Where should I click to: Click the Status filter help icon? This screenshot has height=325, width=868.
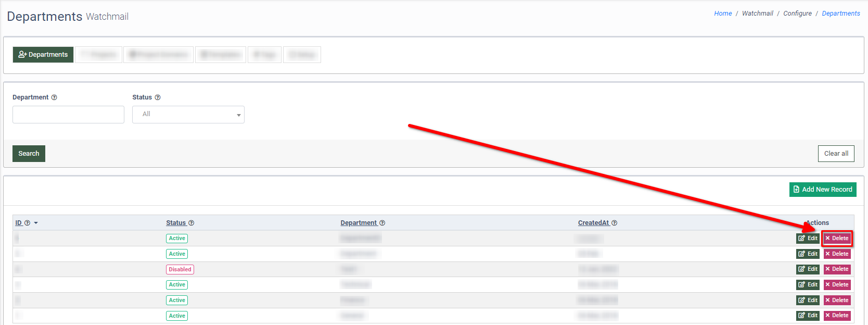pos(158,97)
